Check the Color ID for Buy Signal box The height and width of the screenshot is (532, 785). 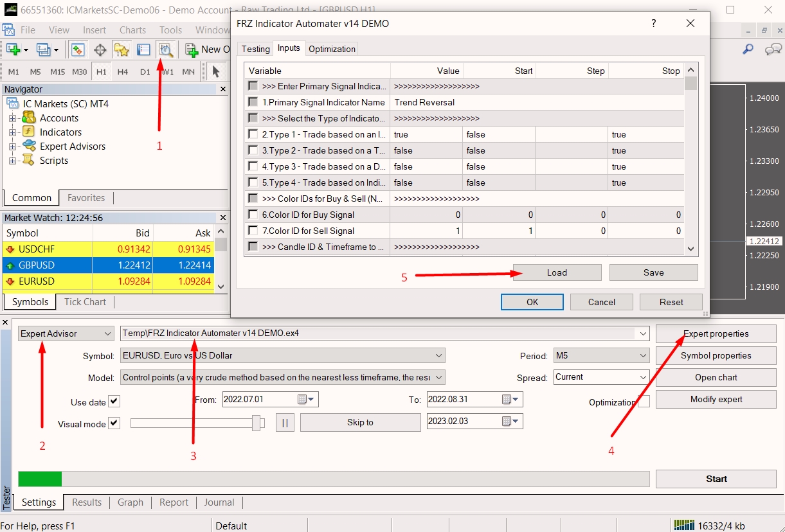pyautogui.click(x=253, y=215)
